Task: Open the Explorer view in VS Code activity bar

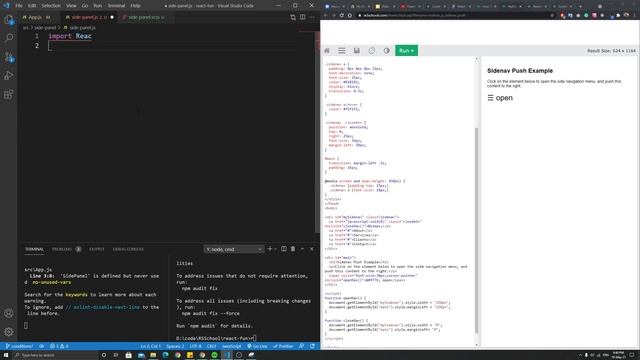Action: 9,19
